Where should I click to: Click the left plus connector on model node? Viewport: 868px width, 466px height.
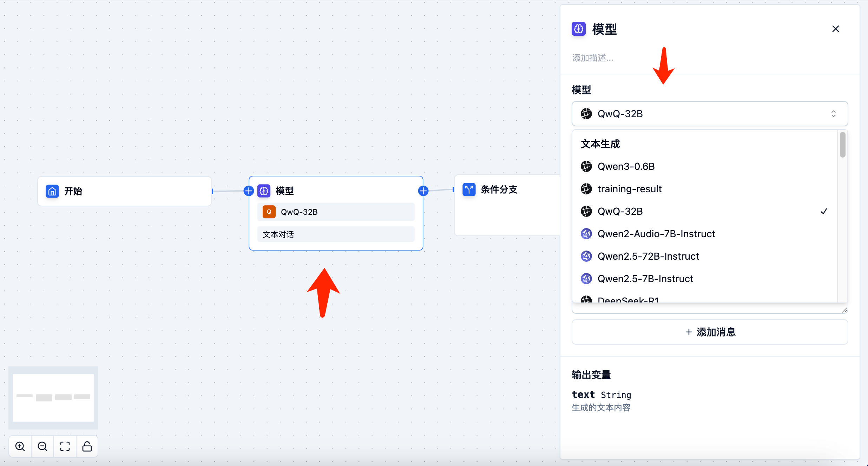[249, 191]
